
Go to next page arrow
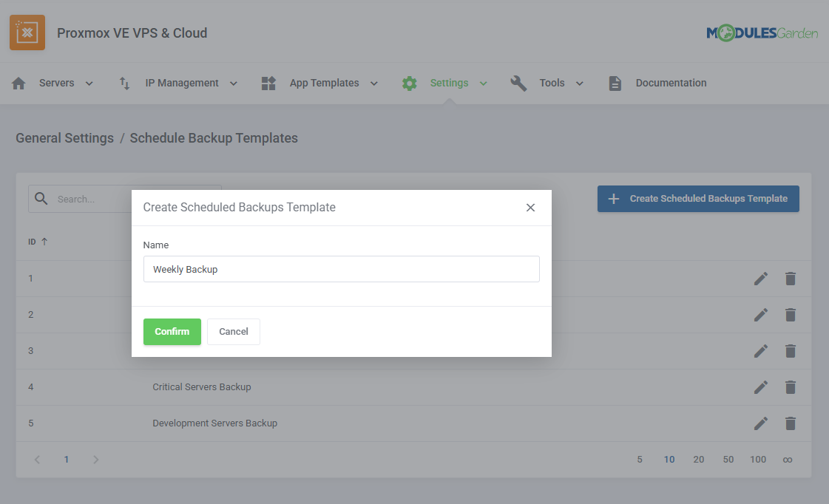tap(95, 460)
